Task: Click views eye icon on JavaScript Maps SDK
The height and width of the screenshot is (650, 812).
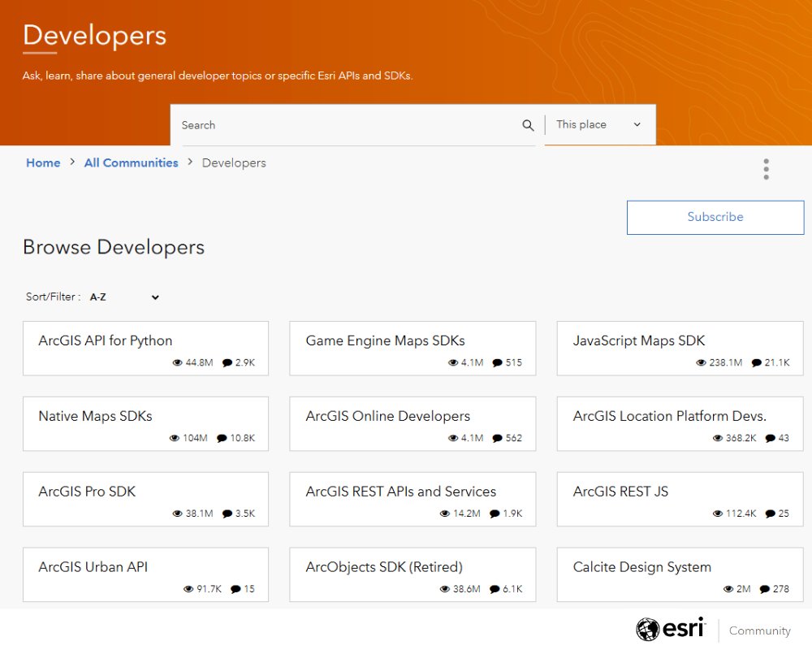Action: coord(701,362)
